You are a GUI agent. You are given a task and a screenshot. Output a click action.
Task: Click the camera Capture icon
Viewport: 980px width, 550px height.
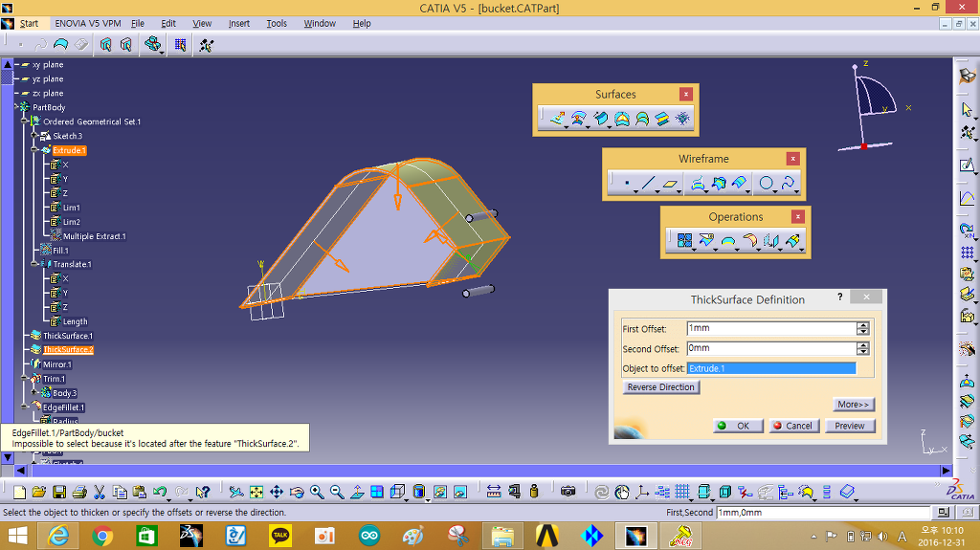point(568,492)
